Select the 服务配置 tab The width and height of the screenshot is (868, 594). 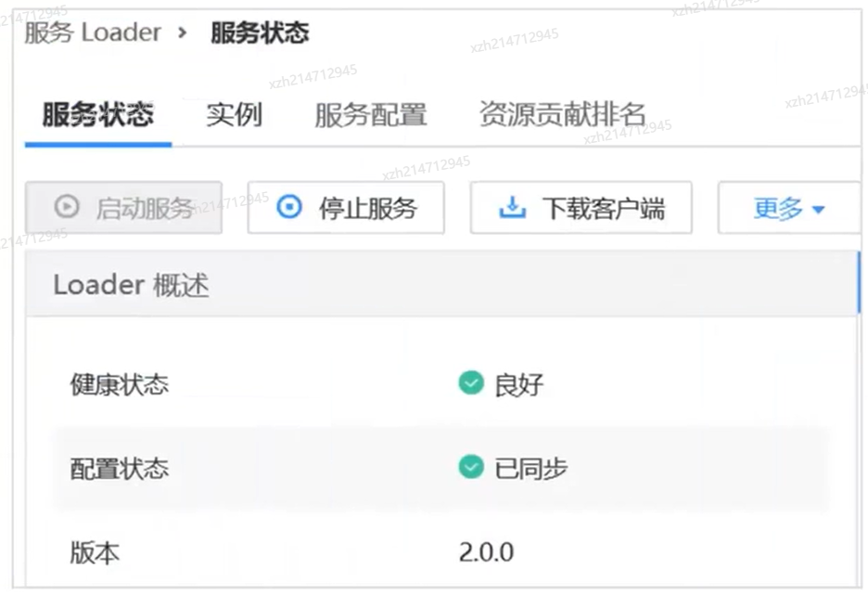coord(370,115)
